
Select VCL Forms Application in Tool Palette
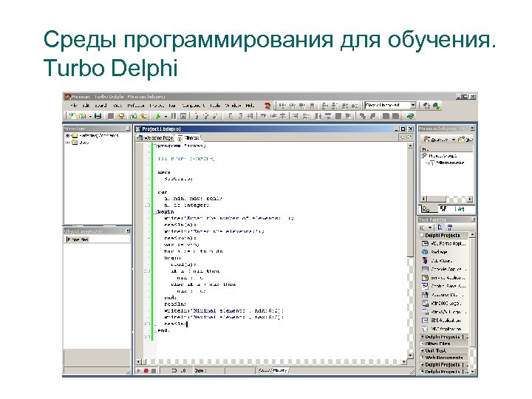pyautogui.click(x=444, y=244)
